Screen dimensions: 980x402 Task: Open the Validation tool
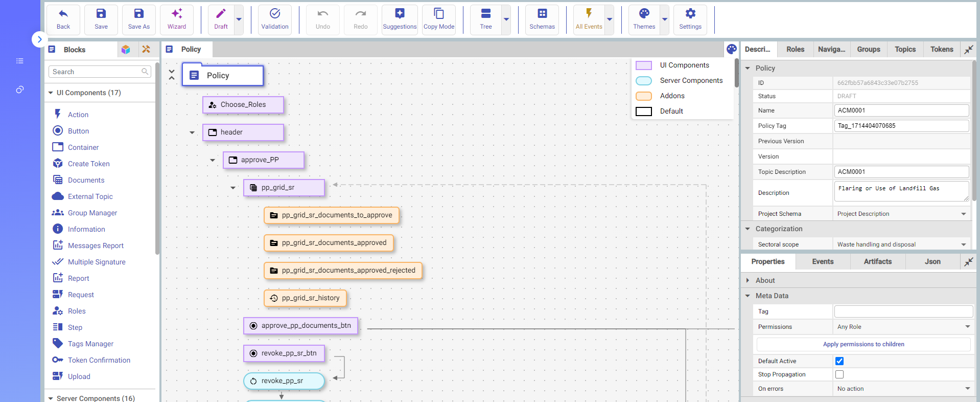click(274, 19)
